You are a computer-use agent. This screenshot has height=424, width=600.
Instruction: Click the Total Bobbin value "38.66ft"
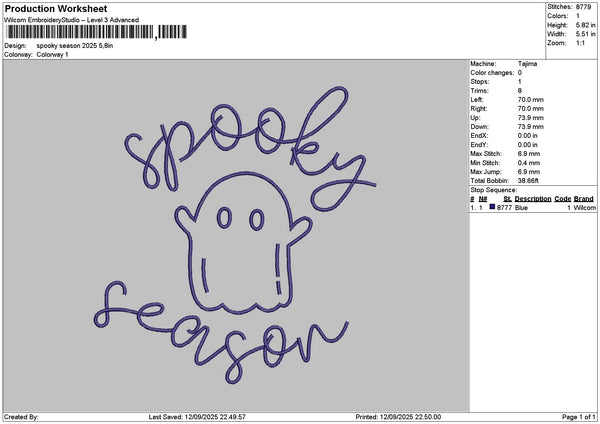[x=528, y=181]
